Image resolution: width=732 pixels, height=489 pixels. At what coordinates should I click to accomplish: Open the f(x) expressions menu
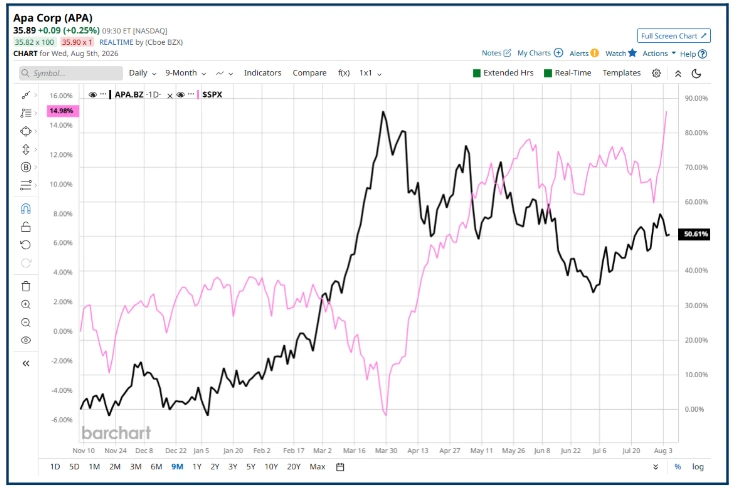coord(344,73)
